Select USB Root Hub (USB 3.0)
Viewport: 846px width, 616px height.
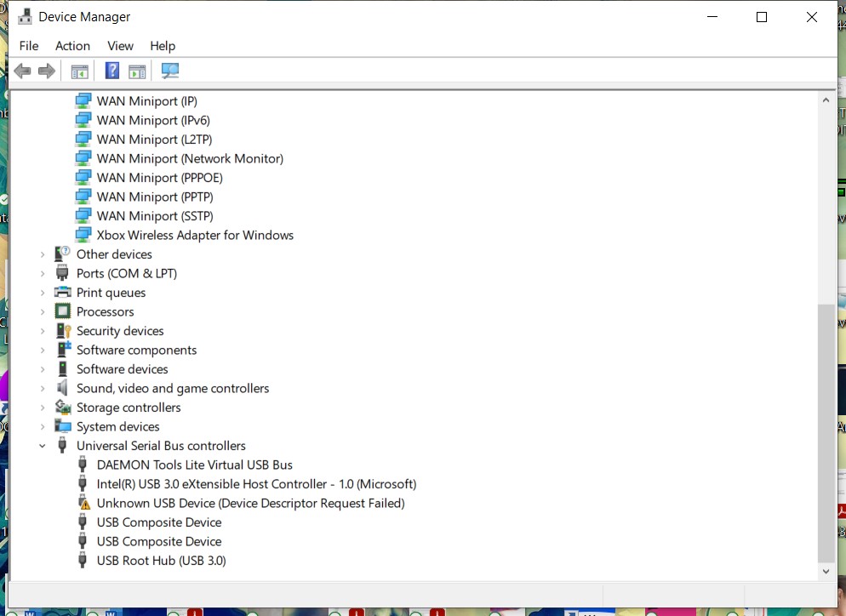tap(161, 561)
